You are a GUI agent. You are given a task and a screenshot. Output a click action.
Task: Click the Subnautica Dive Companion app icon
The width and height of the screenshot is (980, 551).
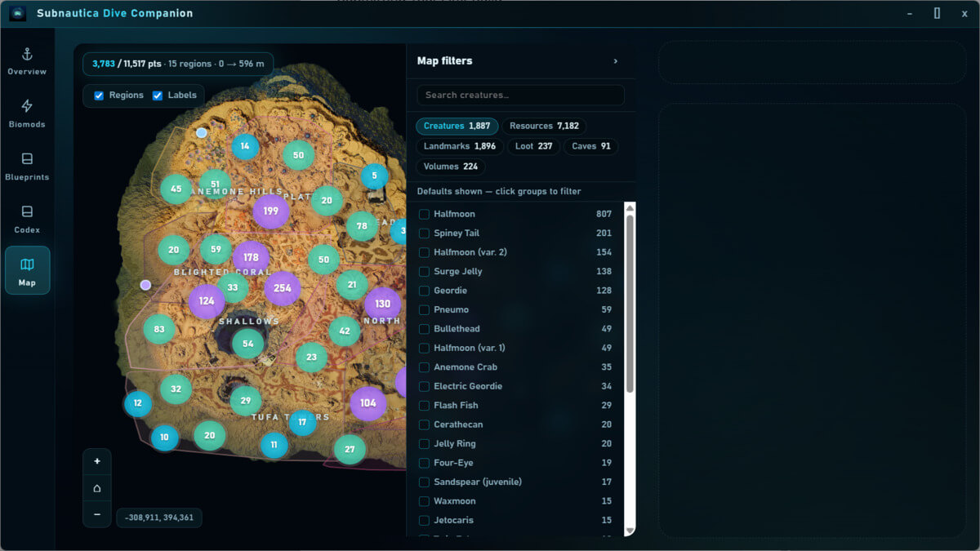[x=18, y=14]
